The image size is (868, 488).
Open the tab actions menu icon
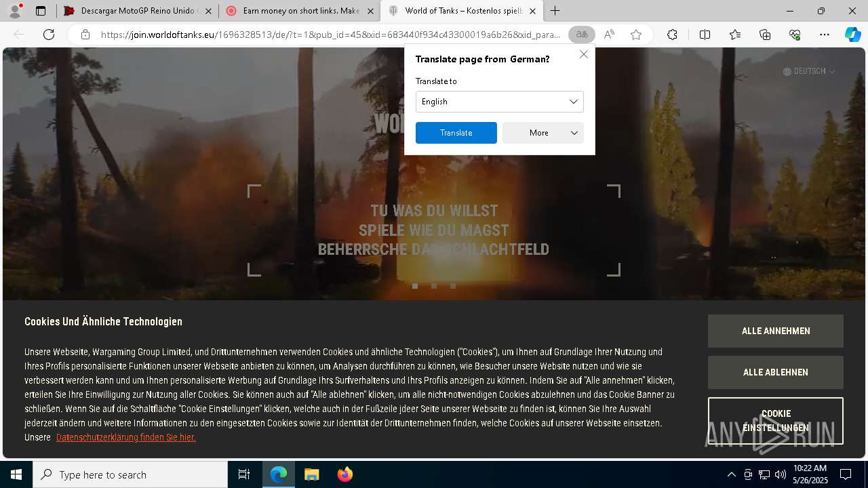pos(41,11)
